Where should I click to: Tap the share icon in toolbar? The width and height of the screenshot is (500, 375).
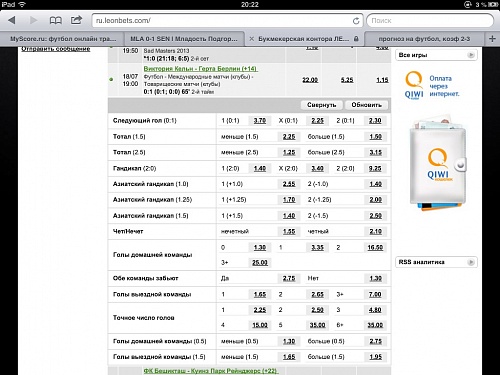coord(76,20)
